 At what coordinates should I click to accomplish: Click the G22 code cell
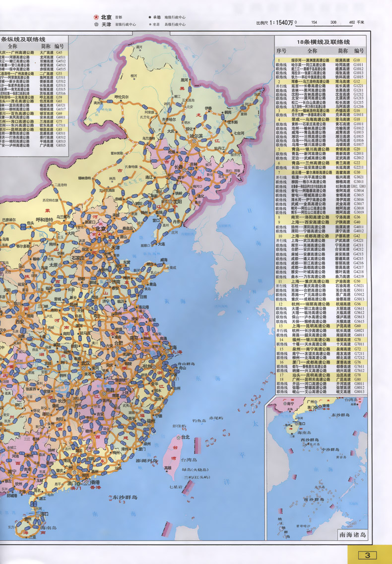point(357,163)
